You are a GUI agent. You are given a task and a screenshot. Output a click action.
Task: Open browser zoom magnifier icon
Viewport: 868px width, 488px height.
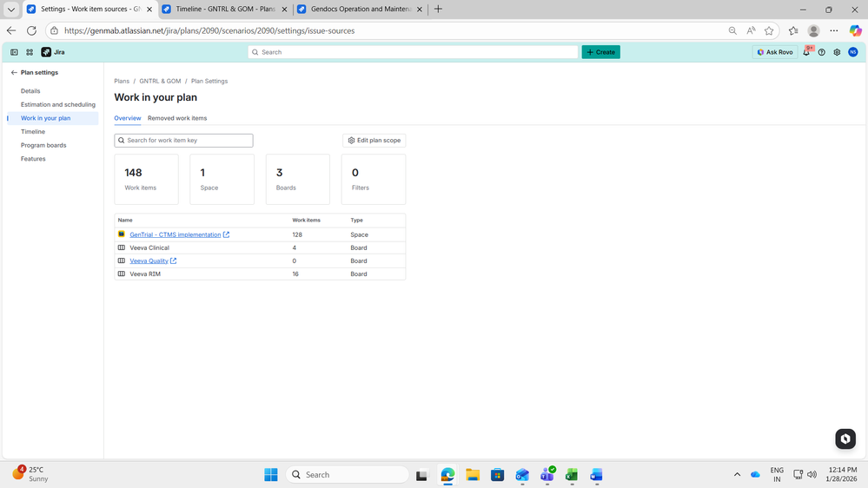coord(732,31)
